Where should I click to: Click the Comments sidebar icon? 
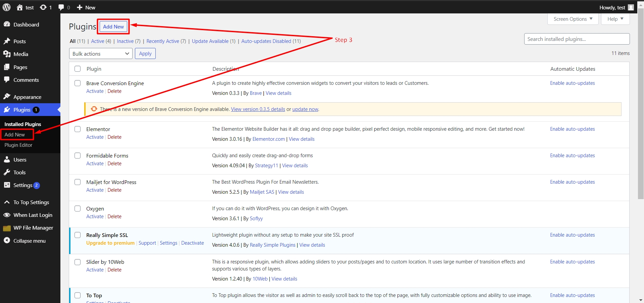(7, 80)
